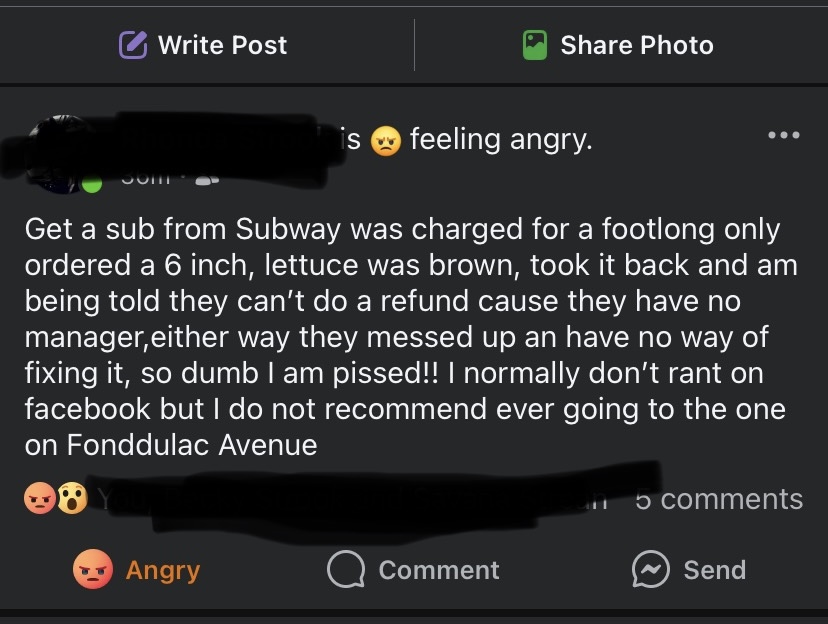
Task: Tap the Write Post pencil icon
Action: point(133,45)
